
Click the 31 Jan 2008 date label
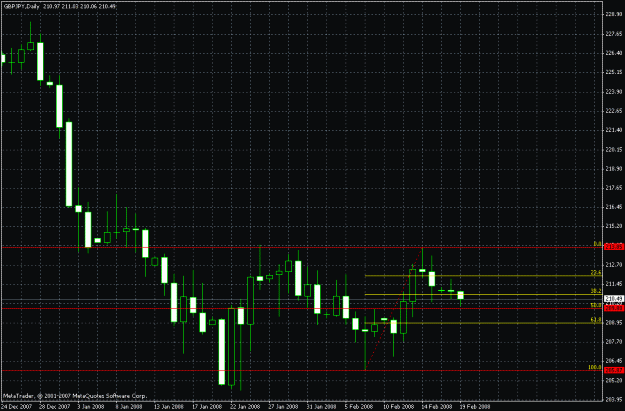click(x=322, y=407)
